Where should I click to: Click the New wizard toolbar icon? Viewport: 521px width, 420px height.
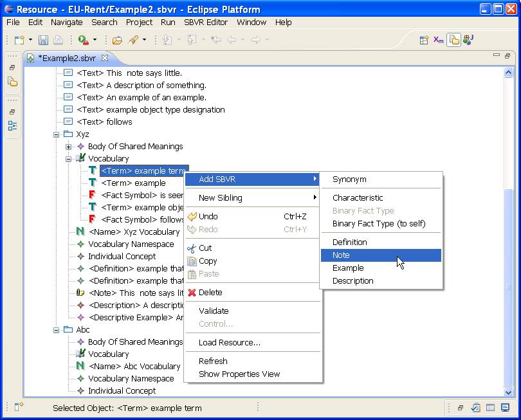click(19, 41)
